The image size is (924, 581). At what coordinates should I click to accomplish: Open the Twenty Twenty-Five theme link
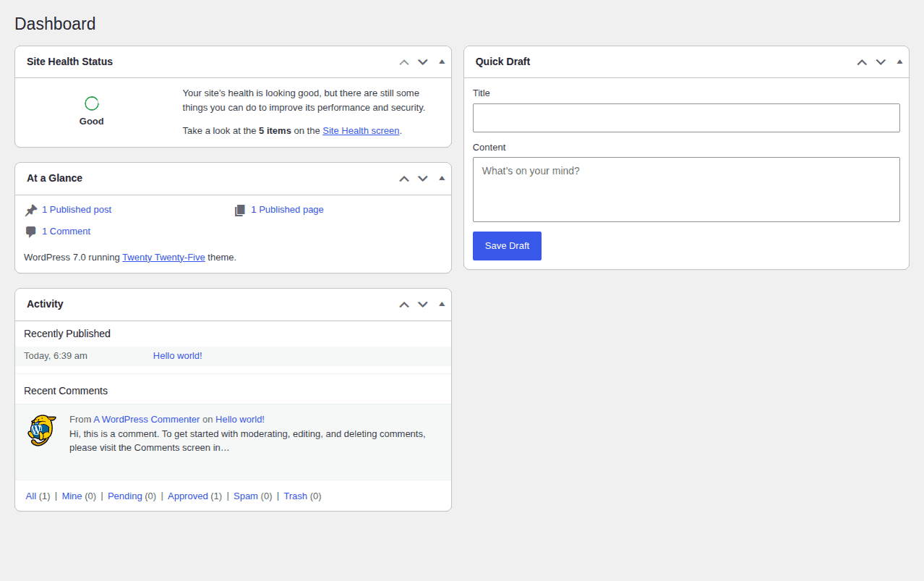point(163,257)
